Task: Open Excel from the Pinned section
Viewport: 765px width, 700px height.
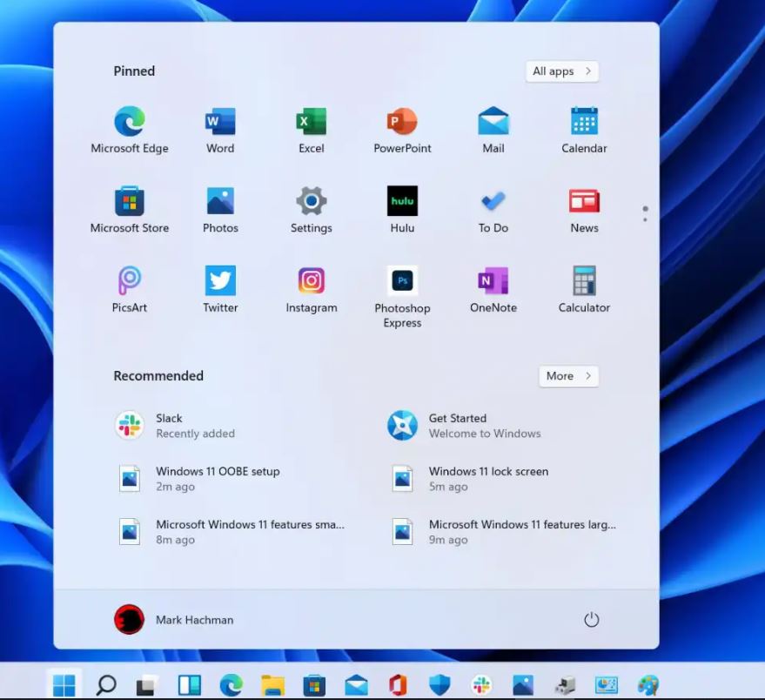Action: coord(312,130)
